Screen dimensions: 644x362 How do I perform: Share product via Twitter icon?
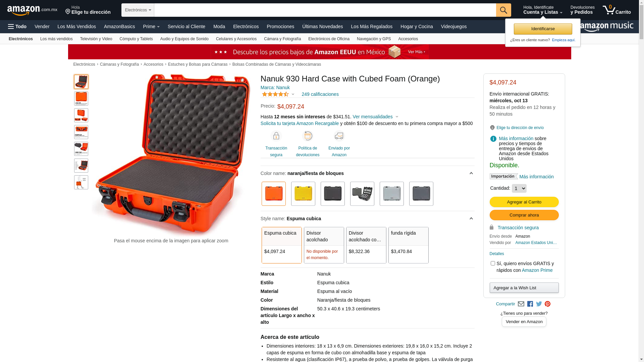point(539,304)
